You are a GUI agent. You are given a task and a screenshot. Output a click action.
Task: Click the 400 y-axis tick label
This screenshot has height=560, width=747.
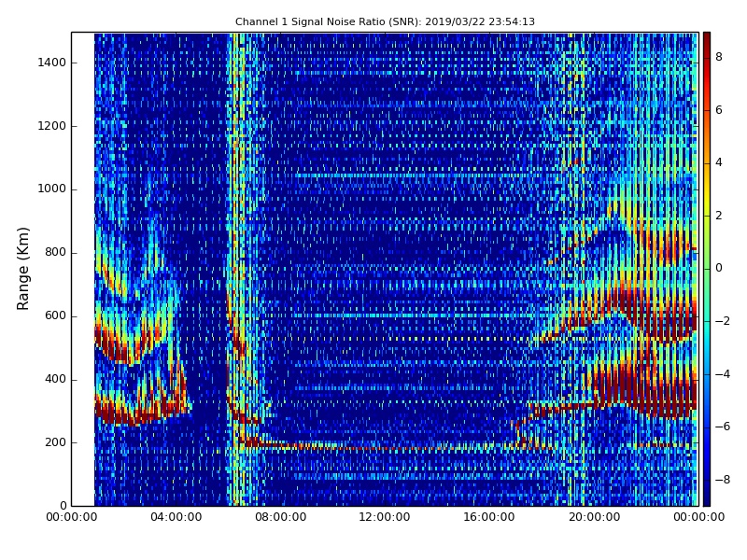click(x=55, y=379)
